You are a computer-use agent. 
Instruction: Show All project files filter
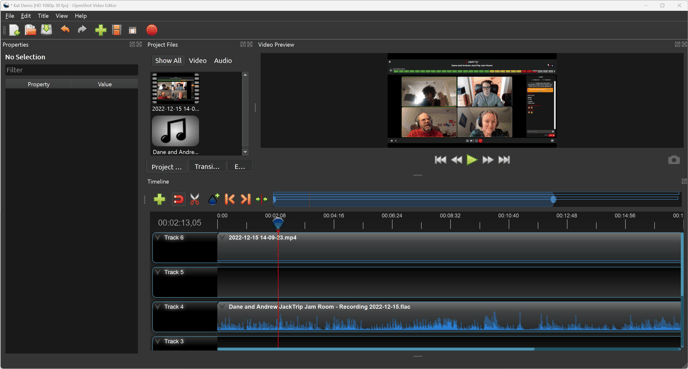(168, 61)
